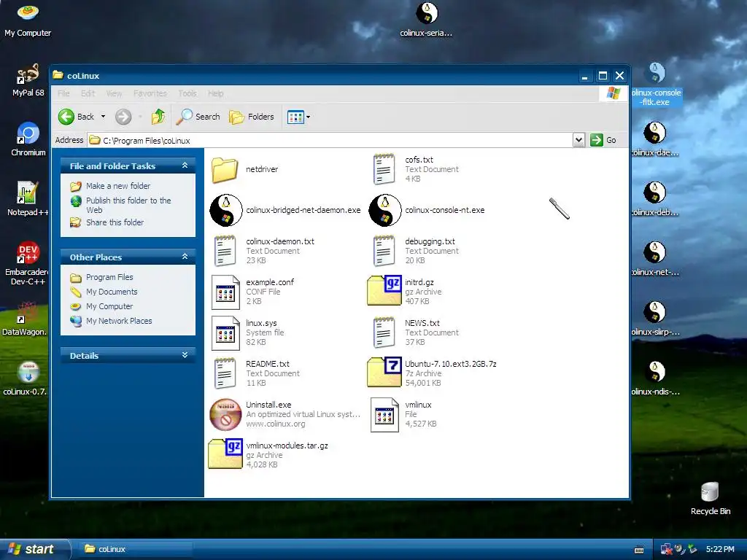The width and height of the screenshot is (747, 560).
Task: Open the Tools menu
Action: (187, 93)
